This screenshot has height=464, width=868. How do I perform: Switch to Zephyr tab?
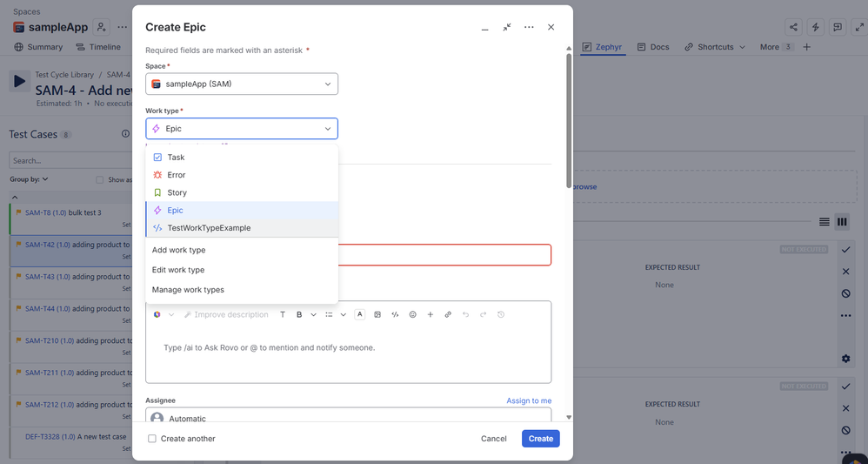604,47
